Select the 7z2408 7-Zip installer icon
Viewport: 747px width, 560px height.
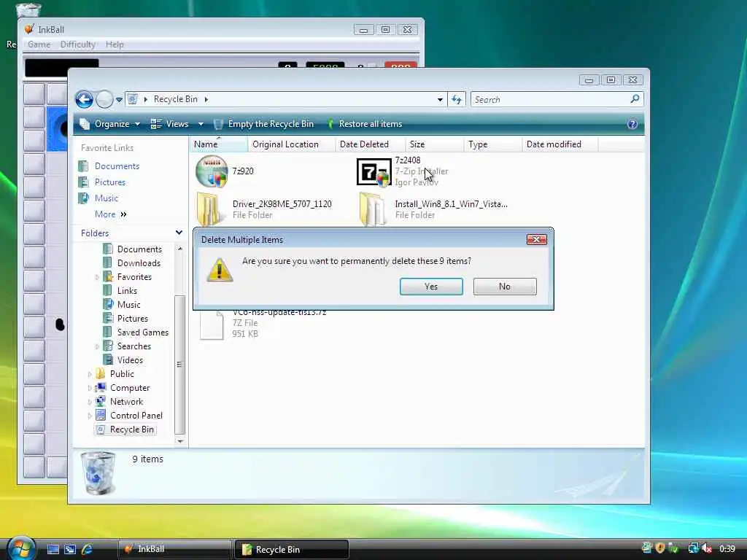(374, 171)
